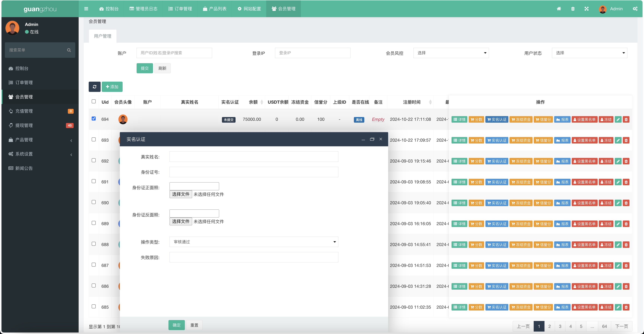644x334 pixels.
Task: Open the 会员风控 dropdown
Action: [x=451, y=53]
